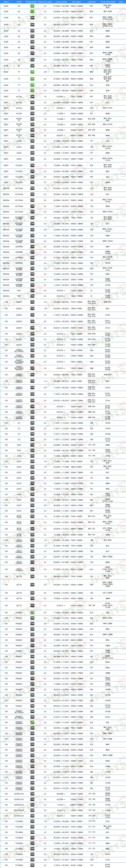126x868 pixels.
Task: Click the petrol icon for Audi TT 8J9
Action: tap(32, 91)
